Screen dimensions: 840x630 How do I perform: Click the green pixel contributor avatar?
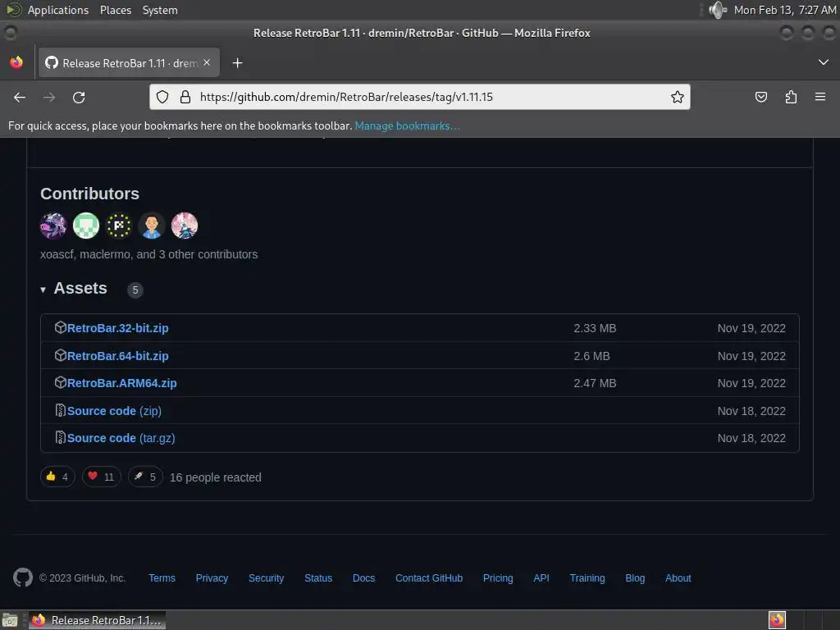pyautogui.click(x=85, y=226)
